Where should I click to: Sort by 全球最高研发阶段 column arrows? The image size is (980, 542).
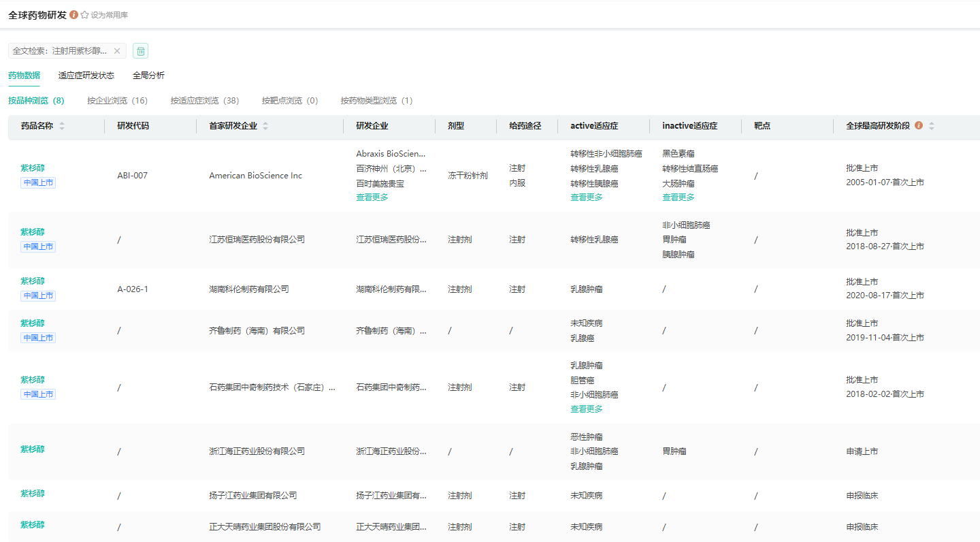pyautogui.click(x=932, y=126)
